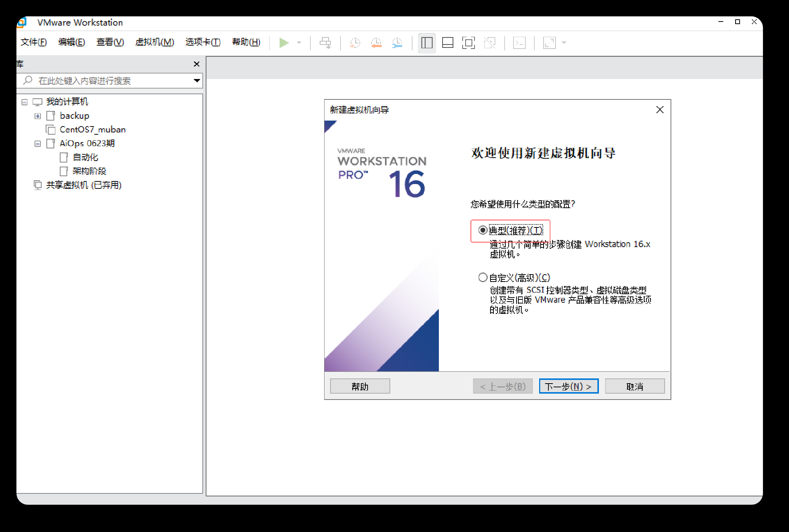Open the library search dropdown arrow

point(197,81)
